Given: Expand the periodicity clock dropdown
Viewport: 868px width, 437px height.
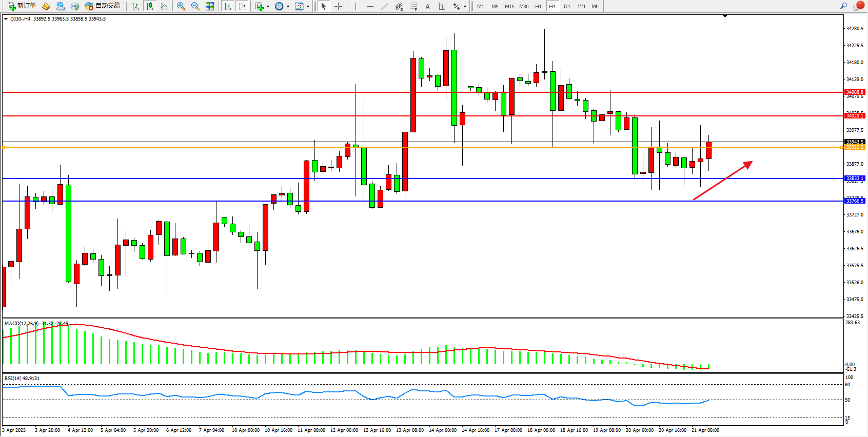Looking at the screenshot, I should pyautogui.click(x=282, y=6).
